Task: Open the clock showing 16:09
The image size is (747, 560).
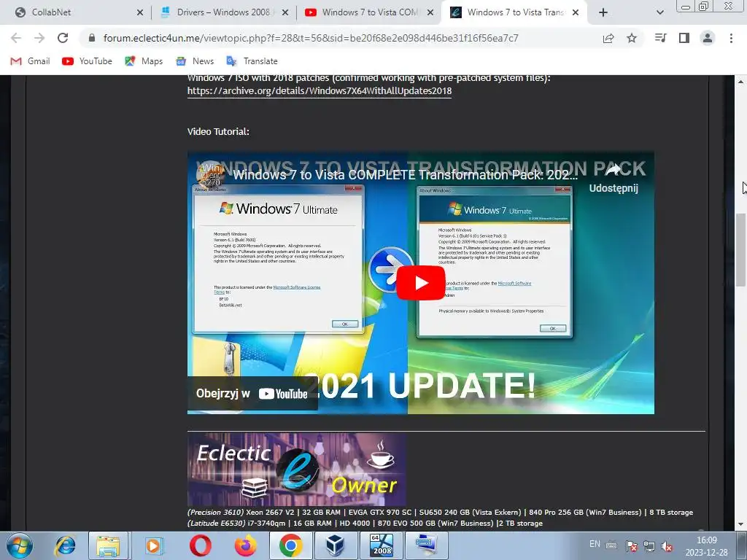Action: click(706, 546)
